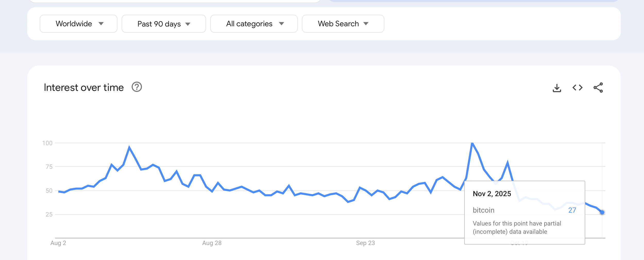Open the embed code for this chart
Screen dimensions: 644x260
coord(578,88)
